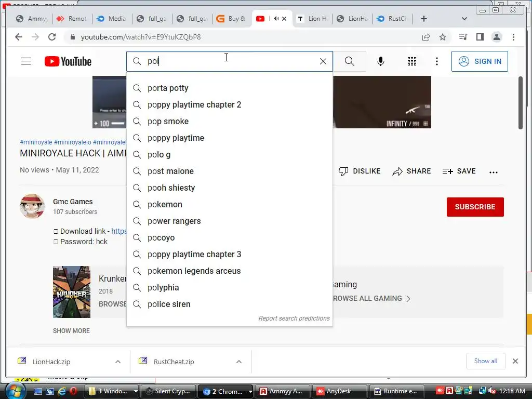Image resolution: width=532 pixels, height=399 pixels.
Task: Clear the search box text
Action: (323, 61)
